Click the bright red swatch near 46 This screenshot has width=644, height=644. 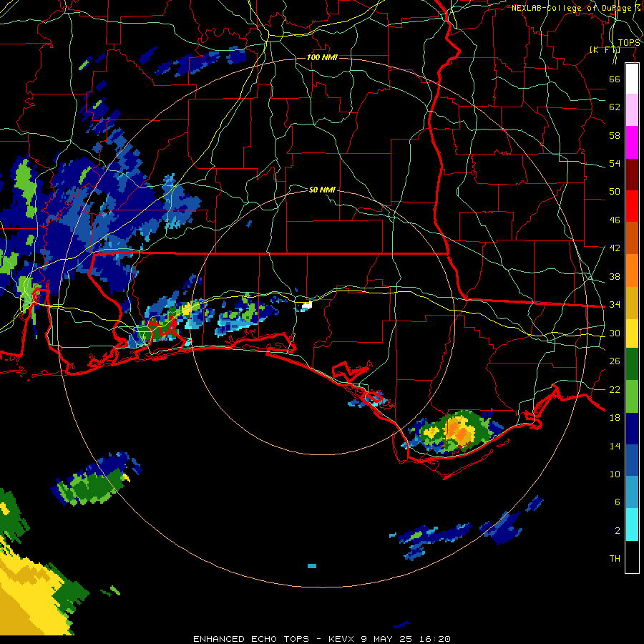(x=632, y=206)
